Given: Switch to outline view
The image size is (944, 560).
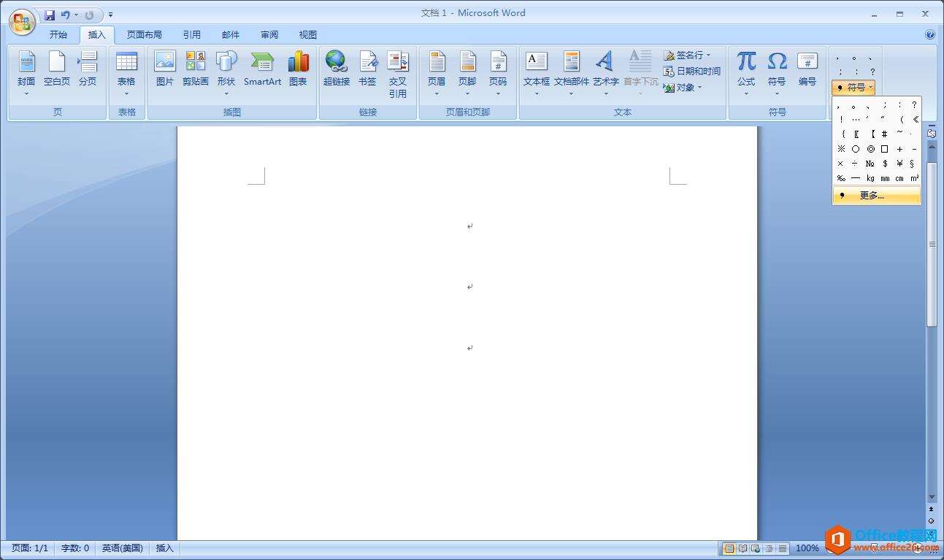Looking at the screenshot, I should [x=770, y=548].
